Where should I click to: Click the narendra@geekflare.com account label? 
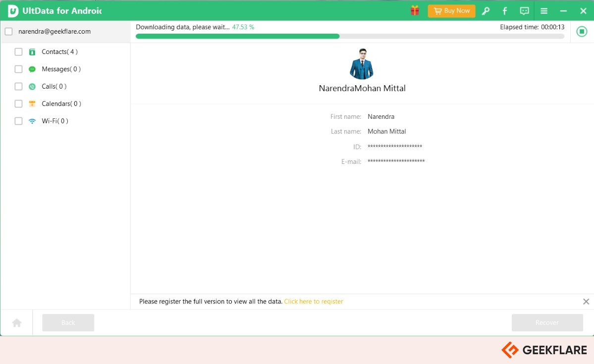tap(54, 31)
